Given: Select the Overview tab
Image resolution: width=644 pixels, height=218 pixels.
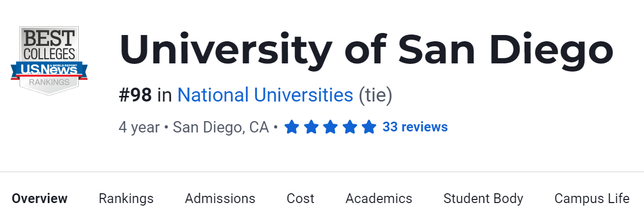Looking at the screenshot, I should click(40, 198).
